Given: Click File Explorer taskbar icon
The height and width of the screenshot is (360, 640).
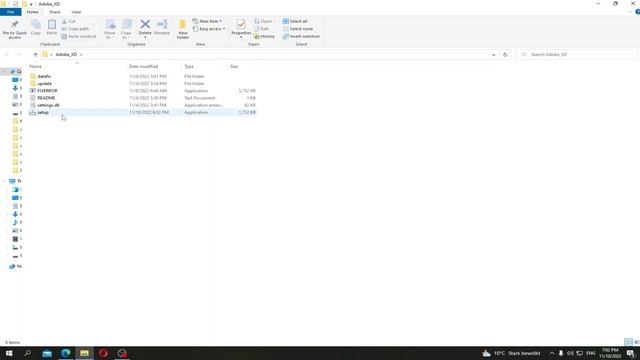Looking at the screenshot, I should click(x=84, y=353).
